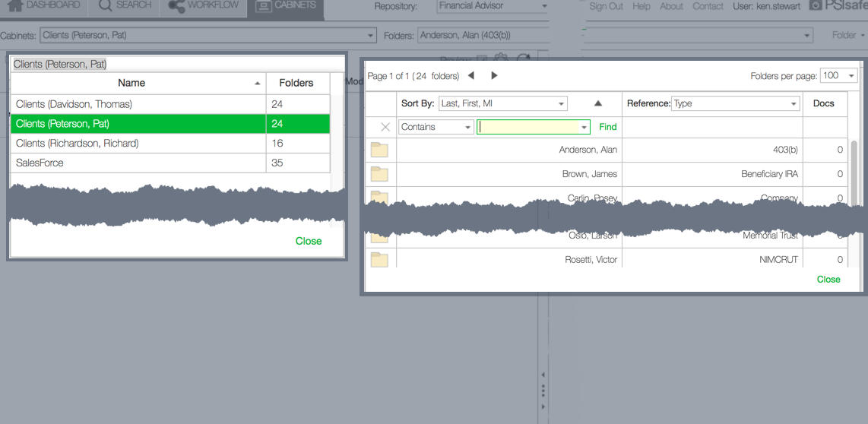Open the Contains filter condition dropdown
The height and width of the screenshot is (424, 868).
436,127
